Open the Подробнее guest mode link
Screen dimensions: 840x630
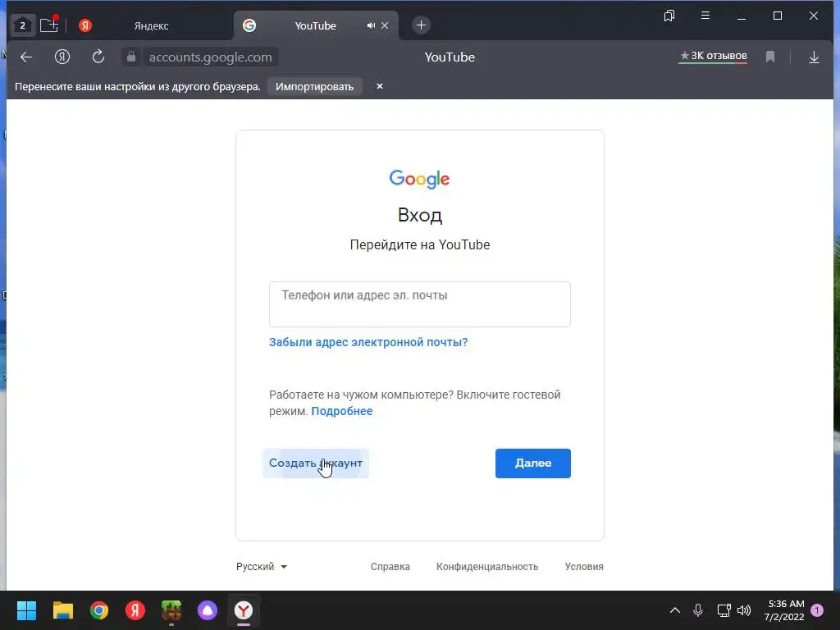[x=342, y=411]
